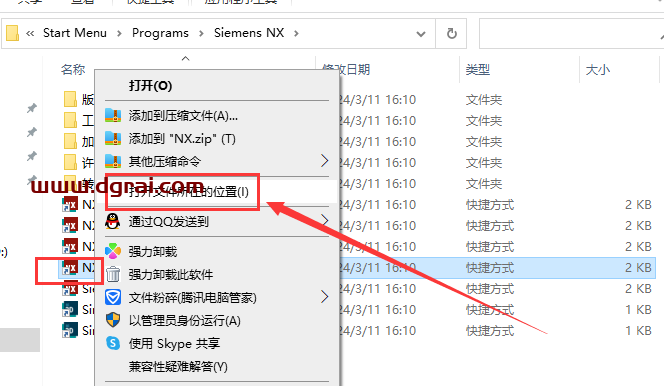Select the highlighted NX shortcut icon
The image size is (664, 386).
(70, 267)
